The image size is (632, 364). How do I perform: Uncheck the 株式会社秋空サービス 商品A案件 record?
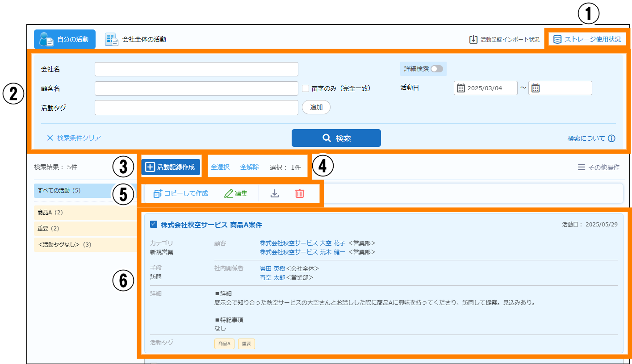[x=154, y=224]
